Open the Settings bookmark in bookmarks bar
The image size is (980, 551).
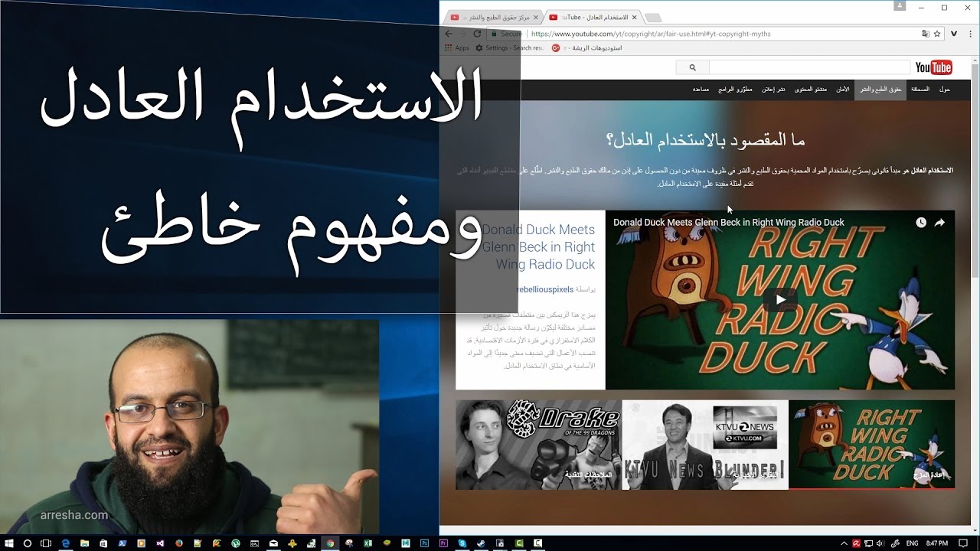pos(509,47)
